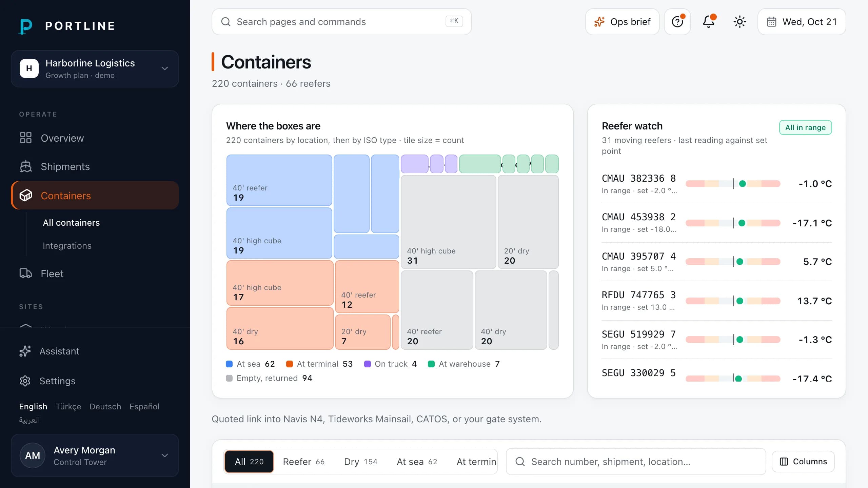Open All containers submenu item
This screenshot has height=488, width=868.
point(72,223)
